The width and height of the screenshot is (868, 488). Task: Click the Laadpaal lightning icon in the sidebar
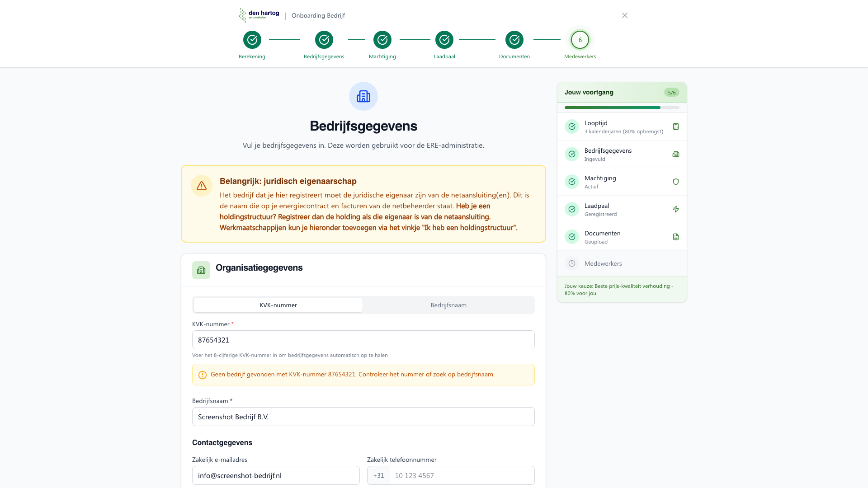(x=676, y=209)
